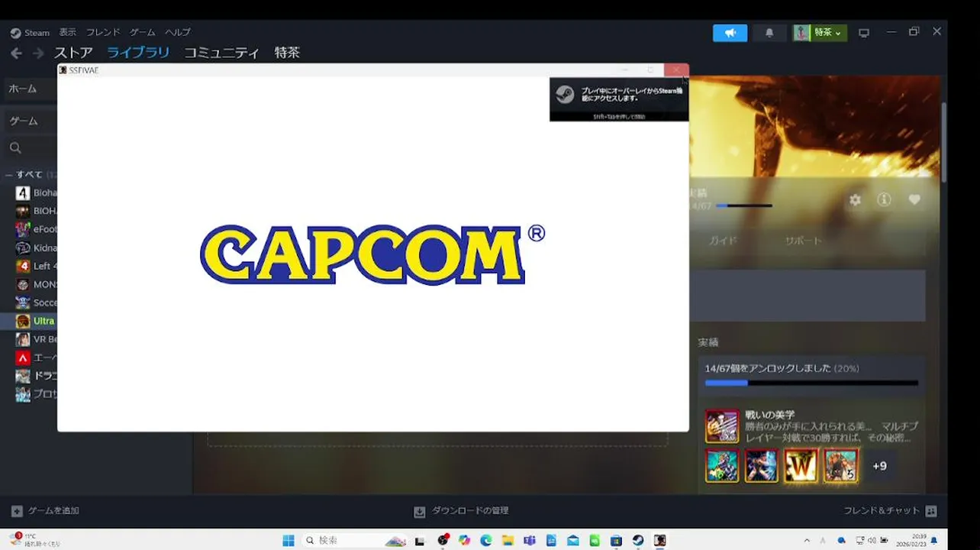This screenshot has width=980, height=550.
Task: Toggle the favorite heart icon
Action: [914, 199]
